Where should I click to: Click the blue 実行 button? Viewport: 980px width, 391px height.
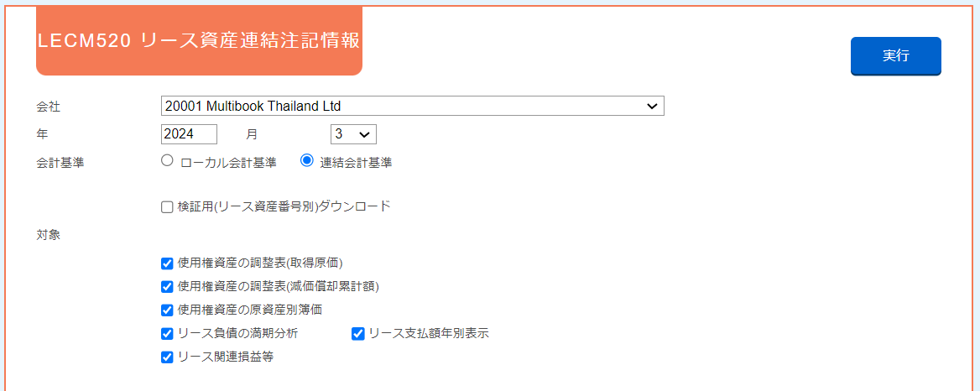pyautogui.click(x=895, y=55)
